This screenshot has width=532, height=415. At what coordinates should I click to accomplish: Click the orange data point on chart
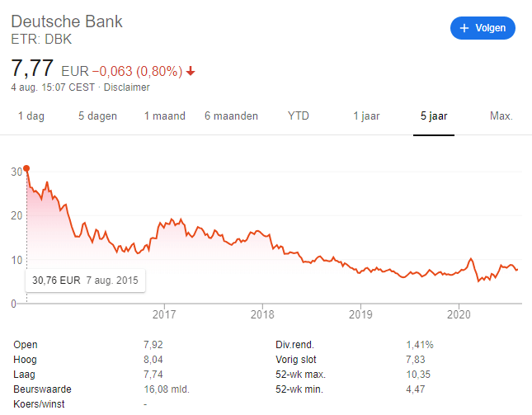coord(26,168)
